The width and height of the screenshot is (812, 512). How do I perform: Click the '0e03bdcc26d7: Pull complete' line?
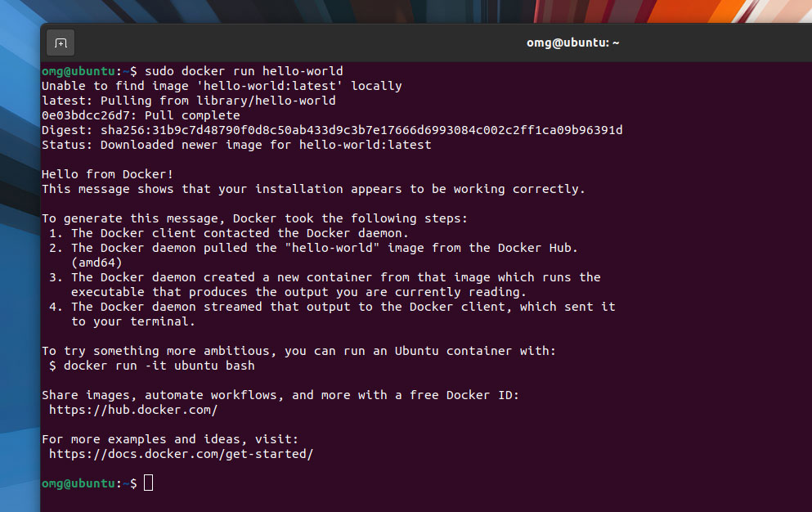coord(141,115)
